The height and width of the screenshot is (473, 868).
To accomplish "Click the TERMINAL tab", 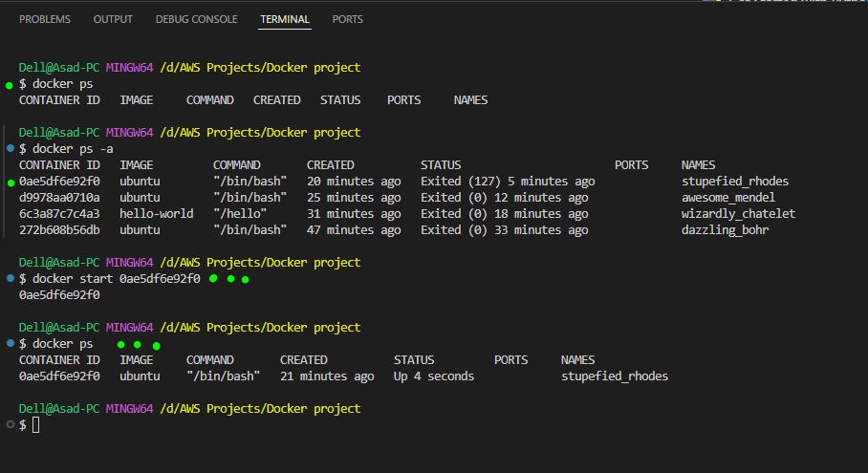I will (285, 19).
